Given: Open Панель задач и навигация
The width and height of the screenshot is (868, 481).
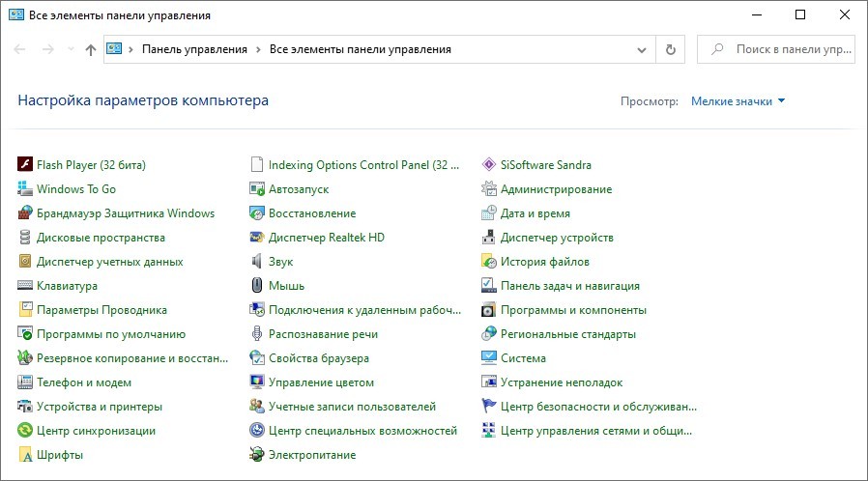Looking at the screenshot, I should point(570,286).
